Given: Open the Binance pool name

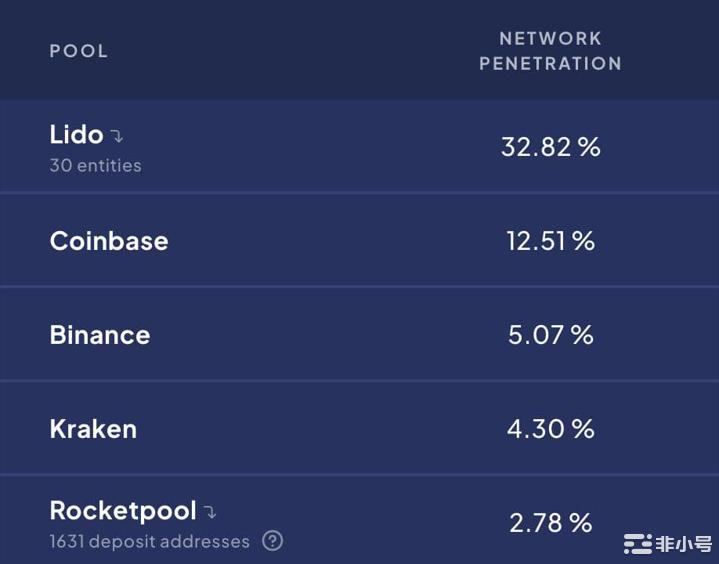Looking at the screenshot, I should 100,335.
